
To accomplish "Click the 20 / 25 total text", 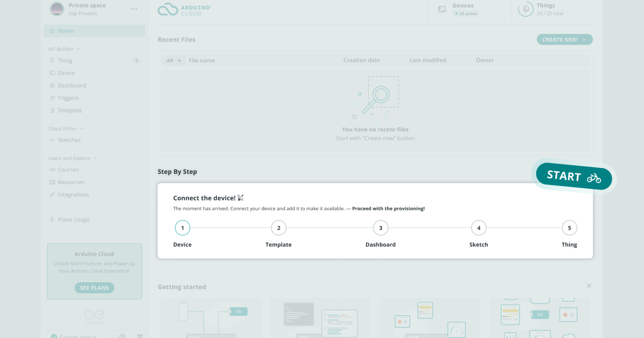I will click(550, 13).
